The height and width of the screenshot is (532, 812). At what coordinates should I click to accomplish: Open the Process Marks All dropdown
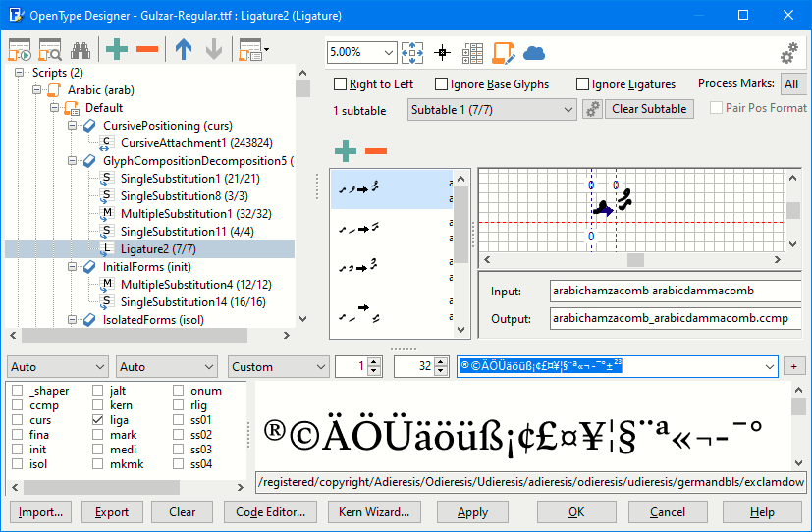pyautogui.click(x=793, y=83)
